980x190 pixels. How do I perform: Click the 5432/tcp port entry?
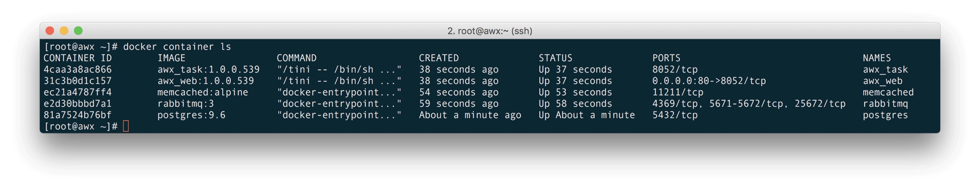click(675, 115)
